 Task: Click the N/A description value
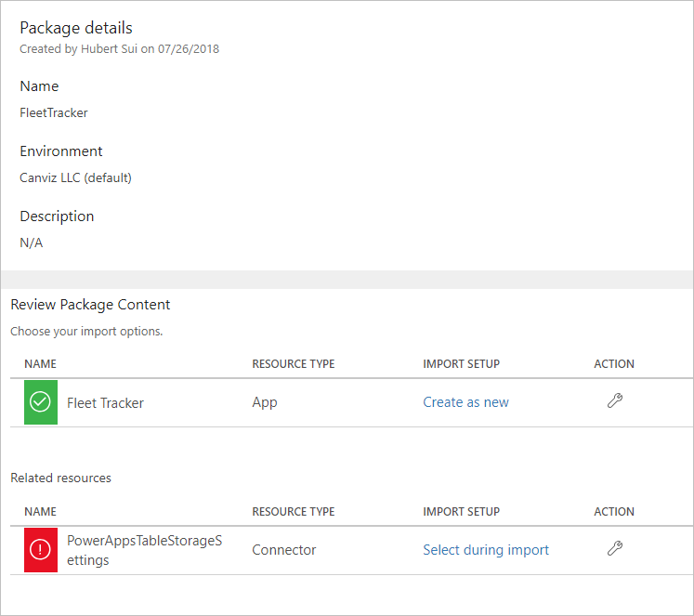point(32,242)
